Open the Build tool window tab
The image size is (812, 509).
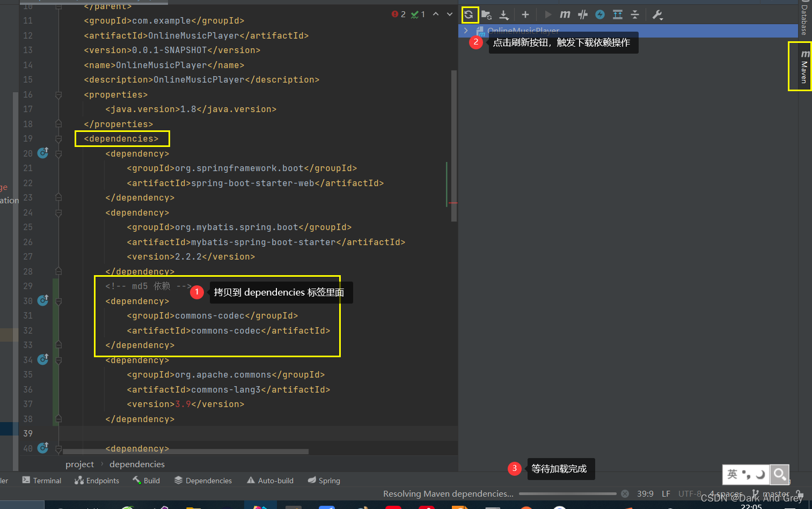[x=146, y=481]
